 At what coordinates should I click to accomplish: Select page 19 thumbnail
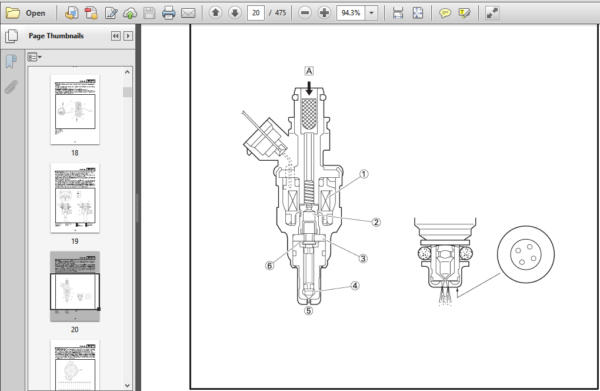coord(75,198)
